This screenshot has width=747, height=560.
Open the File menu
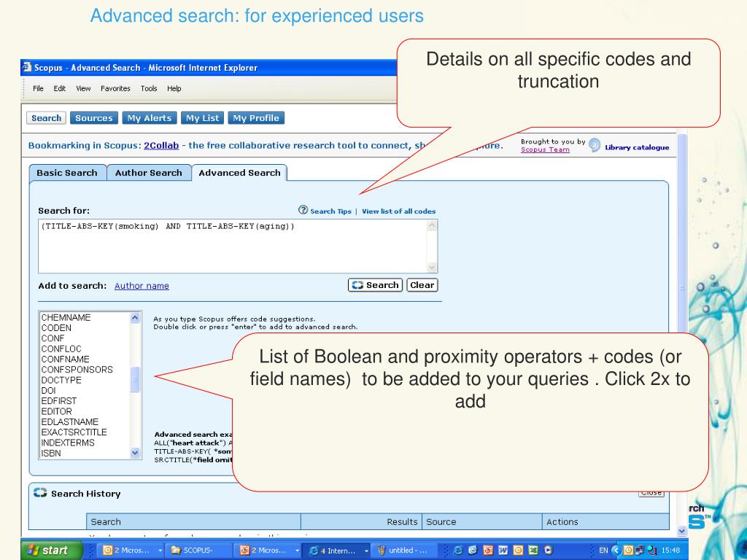pyautogui.click(x=38, y=88)
